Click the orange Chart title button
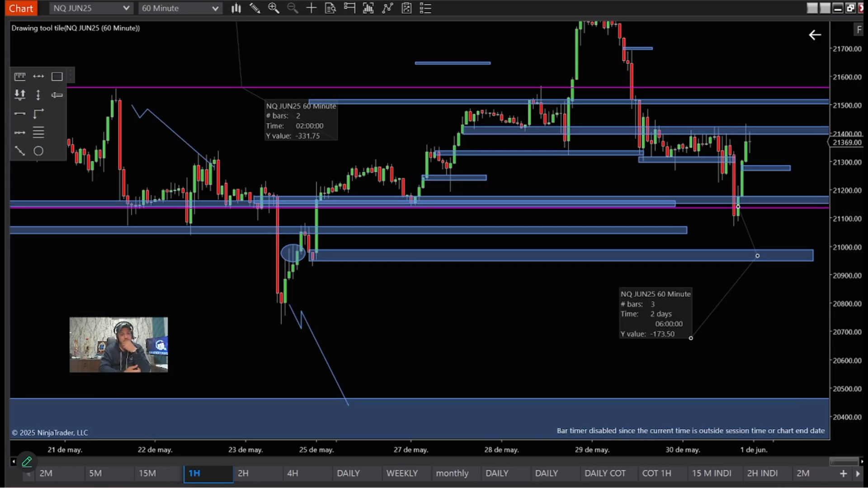 (x=21, y=8)
